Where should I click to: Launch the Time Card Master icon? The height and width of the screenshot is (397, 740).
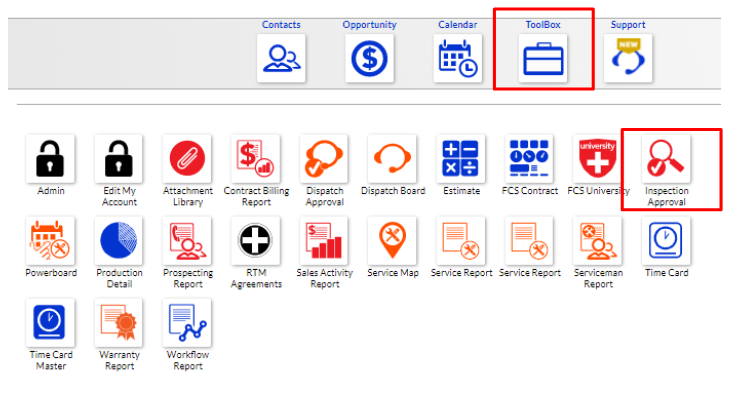(50, 323)
